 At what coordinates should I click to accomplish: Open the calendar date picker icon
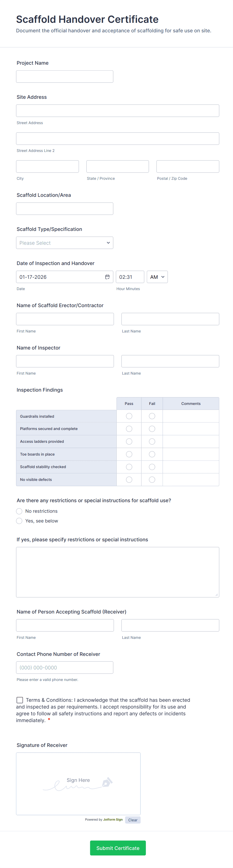(107, 277)
